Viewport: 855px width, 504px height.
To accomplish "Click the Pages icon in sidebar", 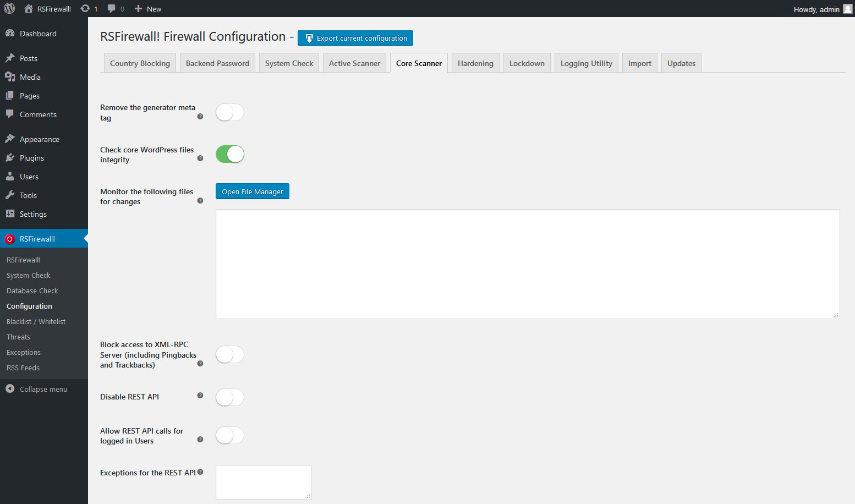I will tap(10, 95).
